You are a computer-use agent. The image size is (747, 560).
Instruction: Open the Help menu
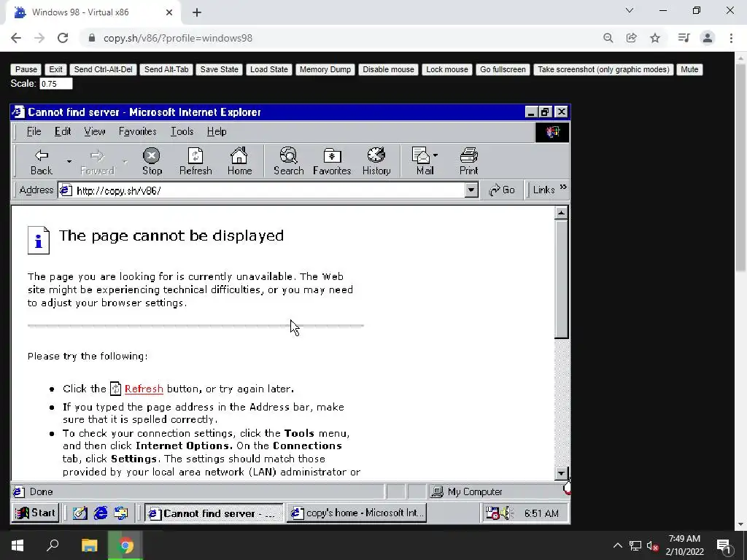click(x=216, y=131)
